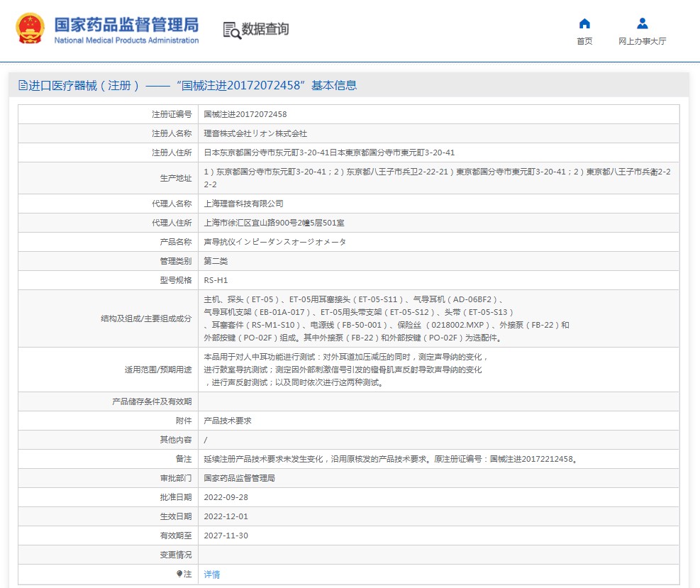Select attachment 产品技术要求
This screenshot has height=588, width=700.
coord(228,421)
